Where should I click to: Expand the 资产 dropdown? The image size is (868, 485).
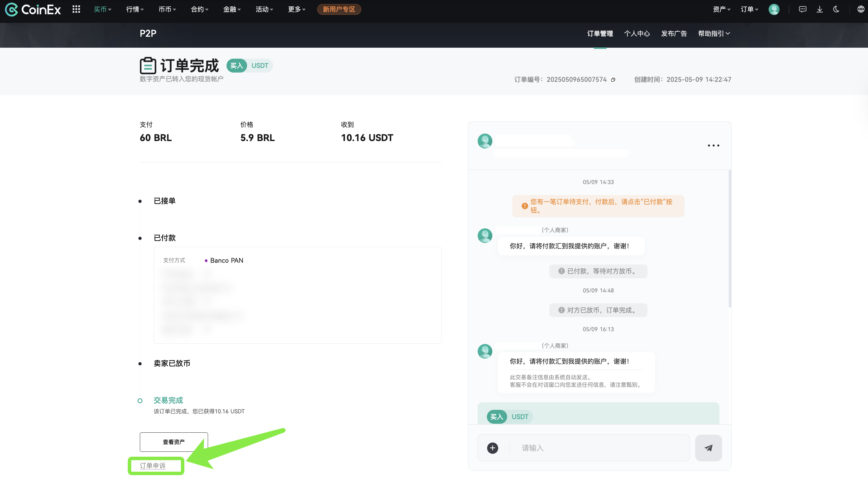click(x=721, y=9)
